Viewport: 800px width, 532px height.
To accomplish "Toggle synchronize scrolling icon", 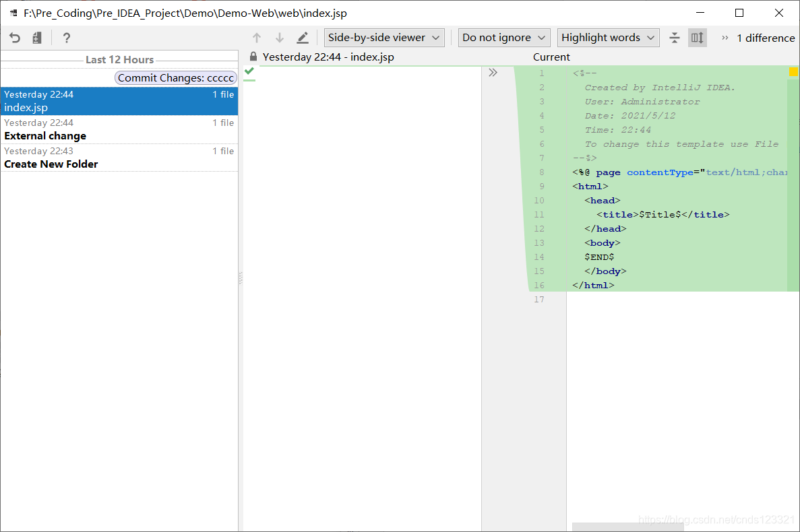I will coord(697,38).
